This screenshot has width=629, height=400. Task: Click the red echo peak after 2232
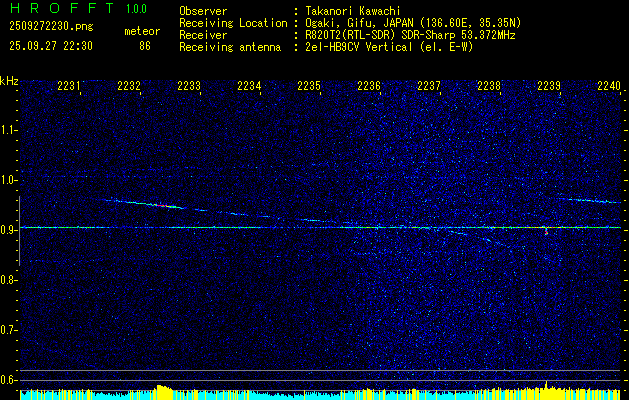pyautogui.click(x=160, y=205)
